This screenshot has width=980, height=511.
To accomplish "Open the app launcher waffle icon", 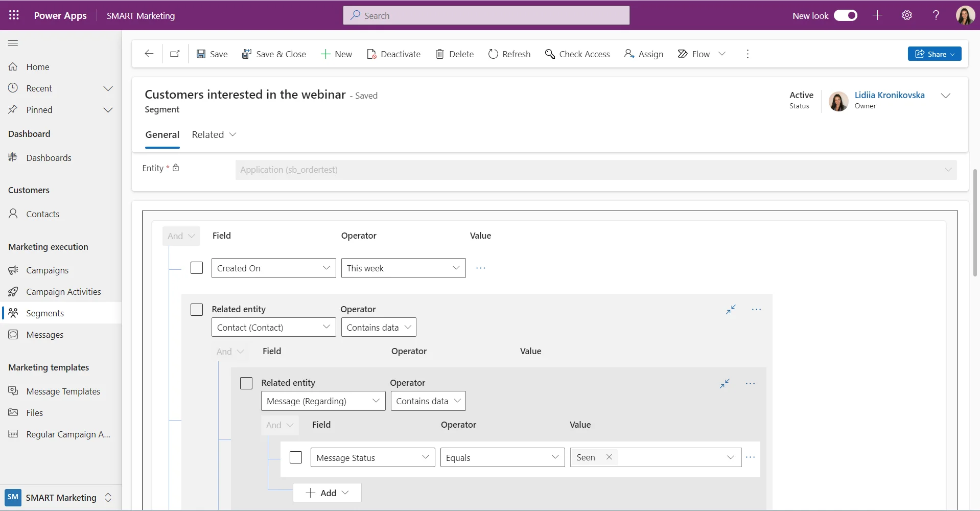I will pos(14,15).
